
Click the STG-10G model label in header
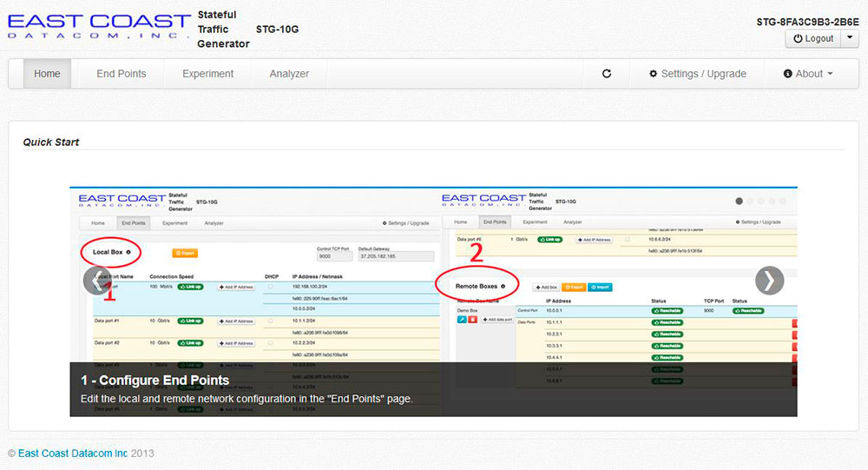click(278, 30)
